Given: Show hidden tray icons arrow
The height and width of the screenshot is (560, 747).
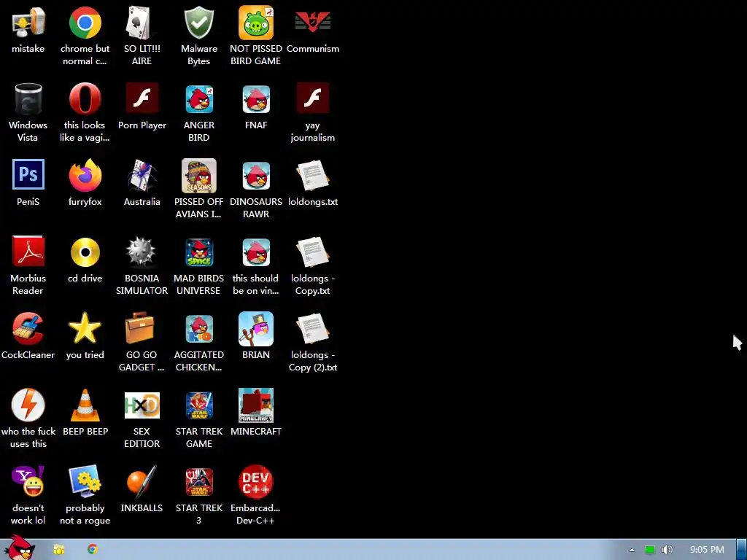Looking at the screenshot, I should pyautogui.click(x=632, y=550).
